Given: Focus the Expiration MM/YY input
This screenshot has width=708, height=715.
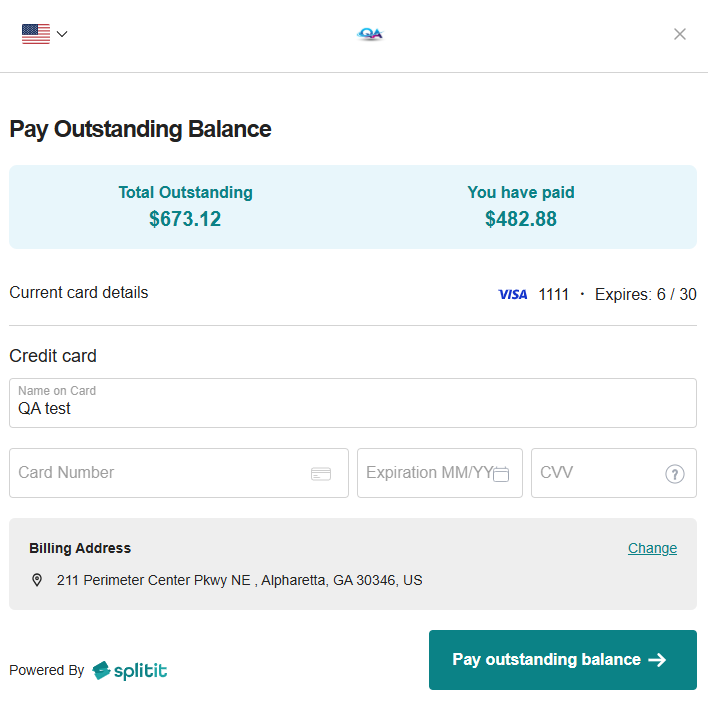Looking at the screenshot, I should tap(440, 473).
